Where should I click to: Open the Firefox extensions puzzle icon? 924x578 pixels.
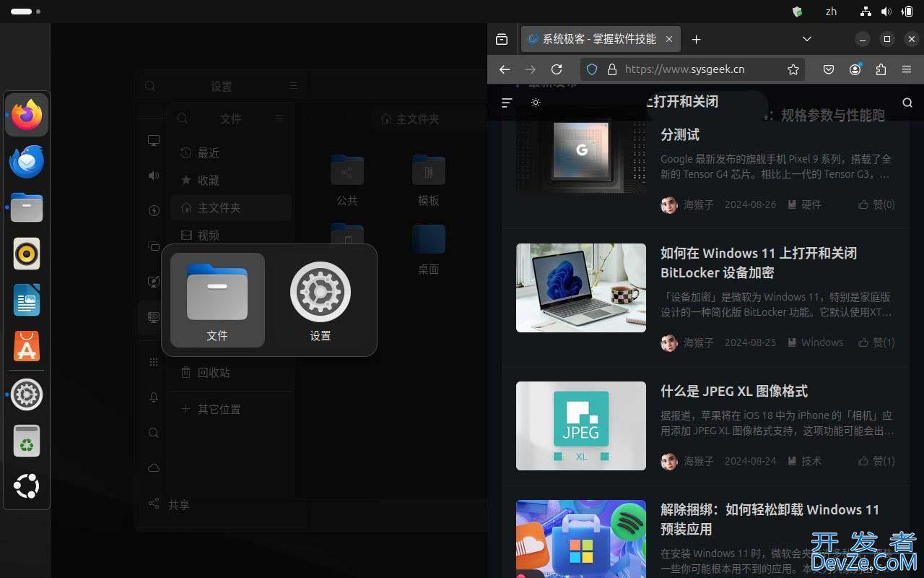[x=881, y=69]
